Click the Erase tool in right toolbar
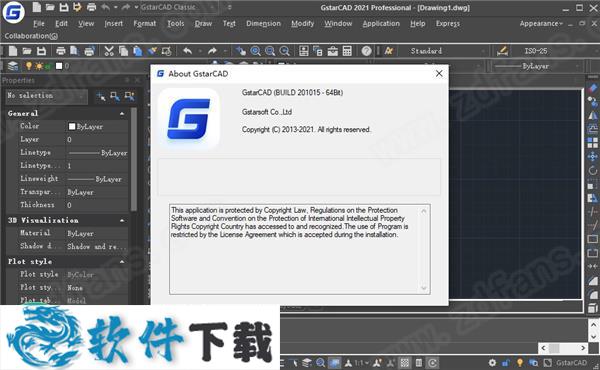 tap(592, 89)
